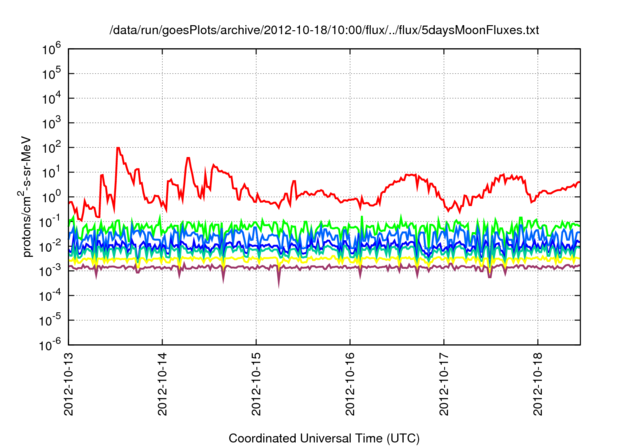Click the file path title above the chart
Viewport: 640px width, 448px height.
pos(324,30)
